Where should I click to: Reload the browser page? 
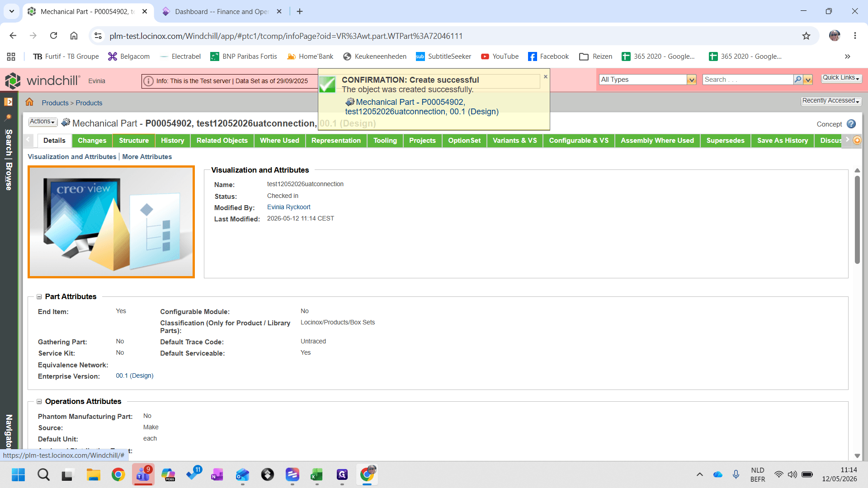point(53,36)
